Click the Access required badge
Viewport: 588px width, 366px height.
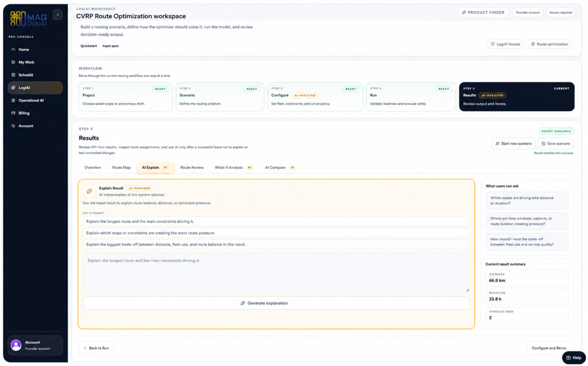coord(561,12)
